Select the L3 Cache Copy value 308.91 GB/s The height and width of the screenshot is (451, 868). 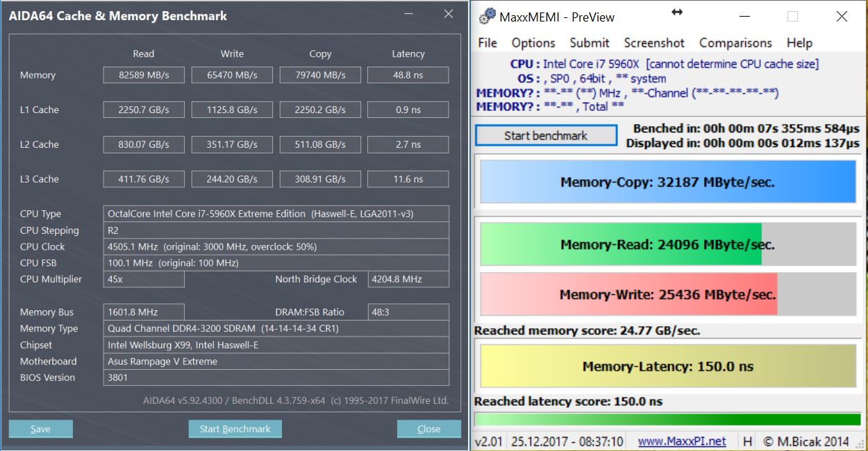pyautogui.click(x=320, y=179)
